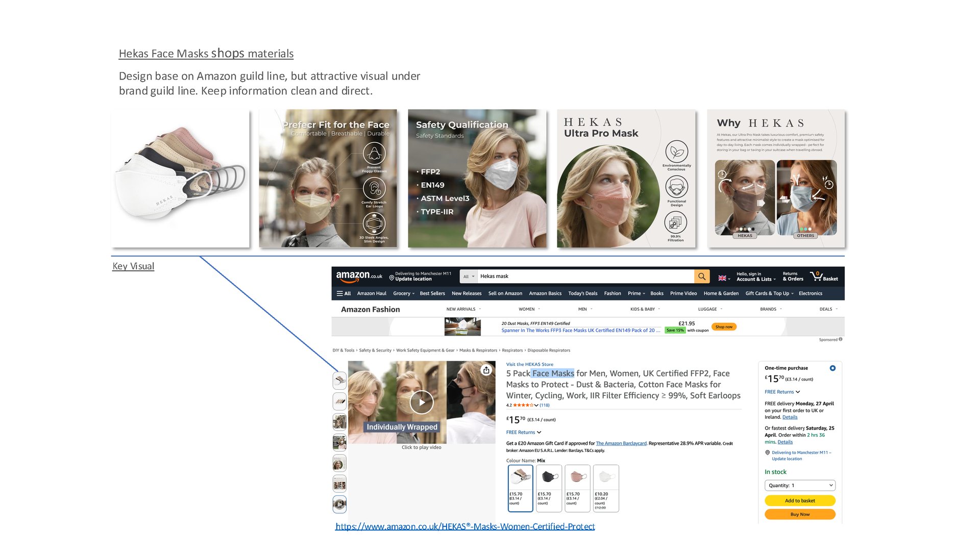Open the basket cart icon
This screenshot has width=980, height=551.
[817, 276]
